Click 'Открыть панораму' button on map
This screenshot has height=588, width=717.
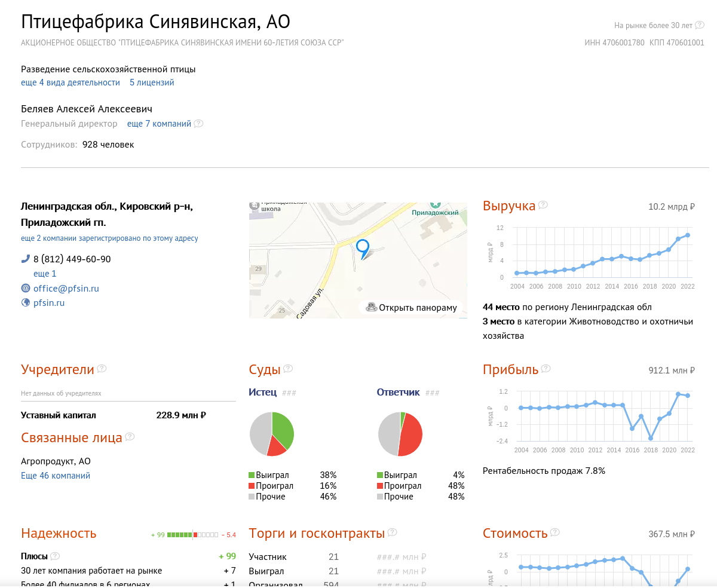click(411, 308)
